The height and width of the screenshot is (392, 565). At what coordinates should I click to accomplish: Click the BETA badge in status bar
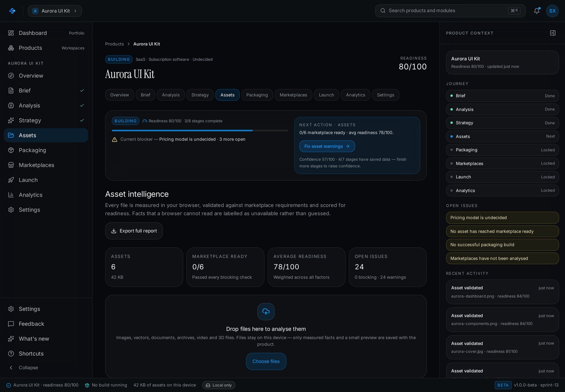tap(503, 385)
